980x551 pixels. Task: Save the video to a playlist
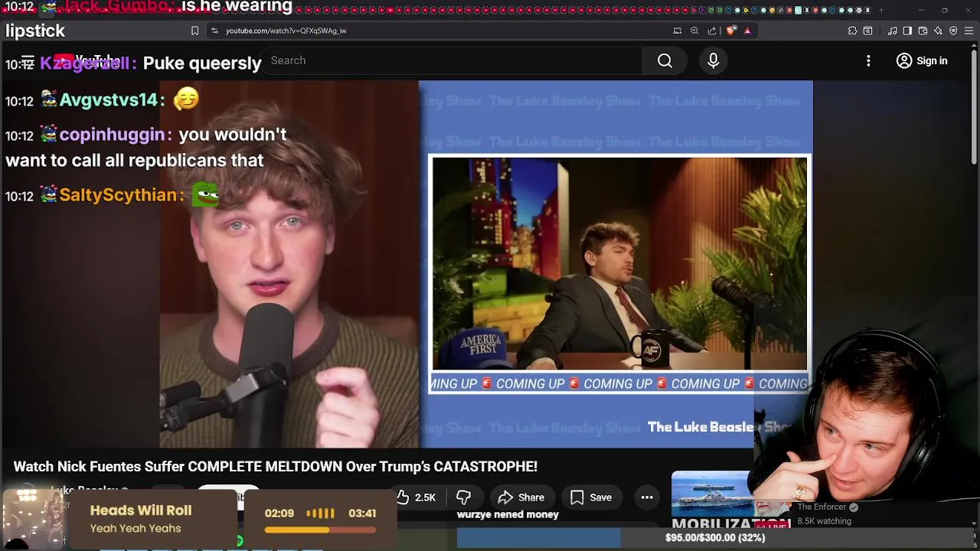click(x=590, y=497)
